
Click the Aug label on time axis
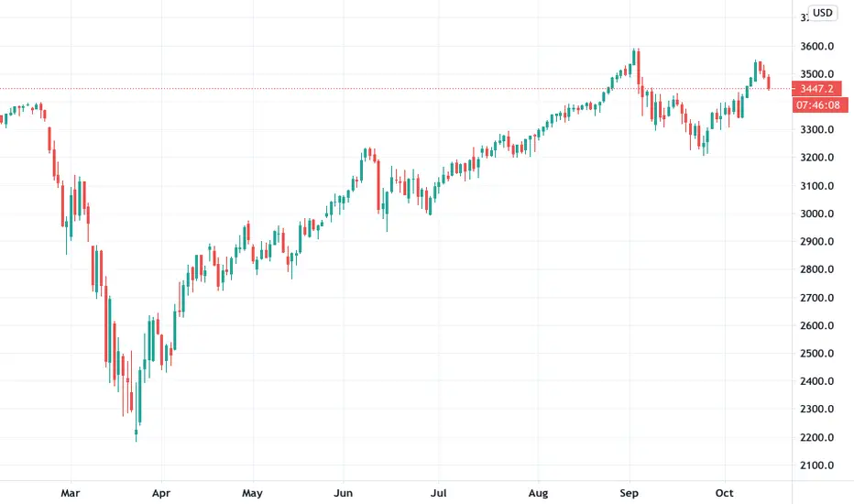538,493
